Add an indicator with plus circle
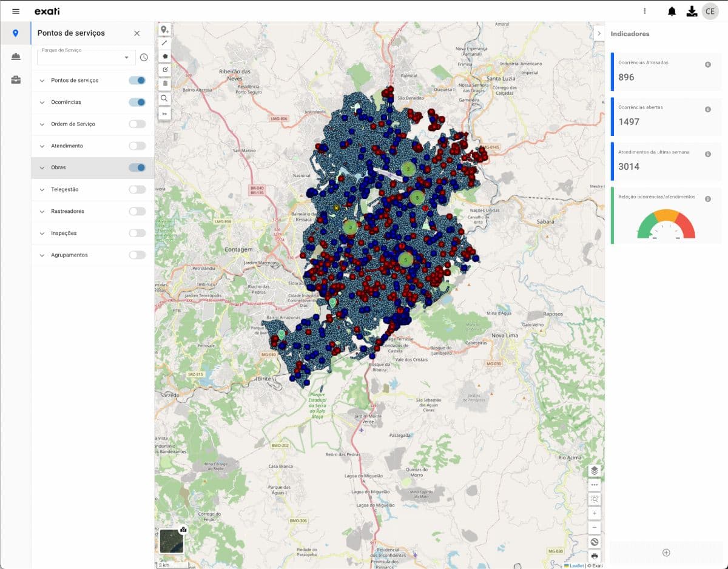Image resolution: width=728 pixels, height=569 pixels. (666, 553)
